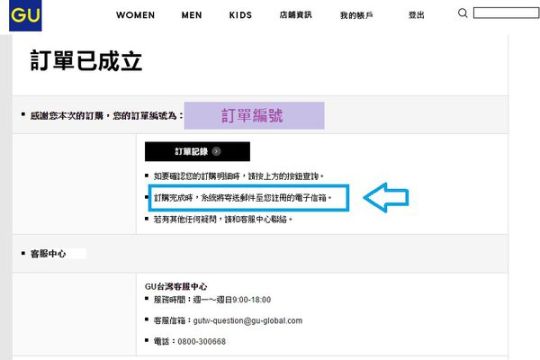This screenshot has width=540, height=360.
Task: Select the 訂單已成立 page heading
Action: point(86,61)
